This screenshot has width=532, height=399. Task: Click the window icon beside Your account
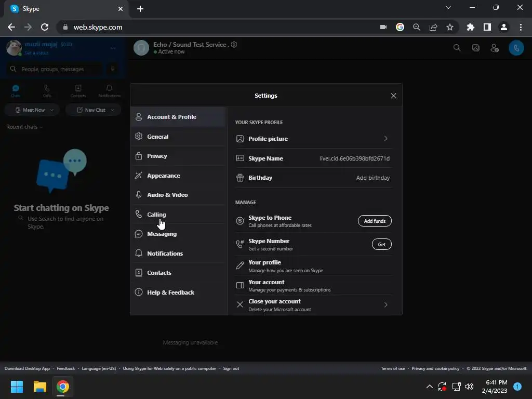240,285
